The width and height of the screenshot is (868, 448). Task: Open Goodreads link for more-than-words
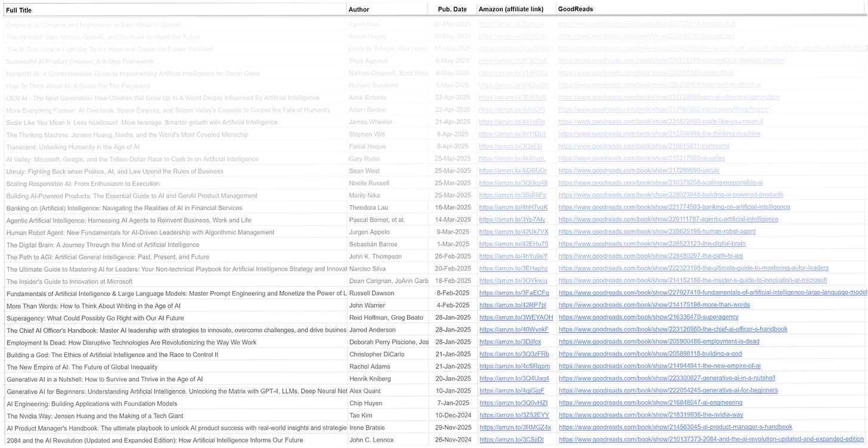click(x=654, y=305)
